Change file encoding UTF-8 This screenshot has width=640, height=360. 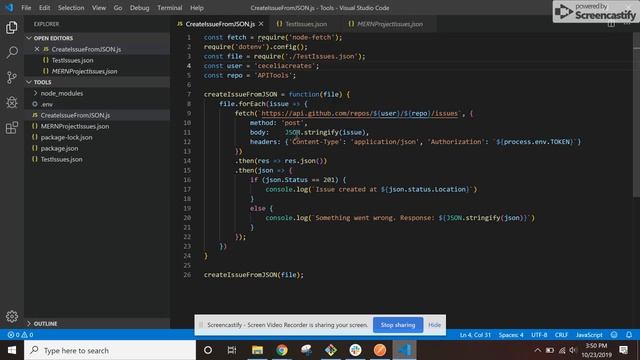(539, 335)
